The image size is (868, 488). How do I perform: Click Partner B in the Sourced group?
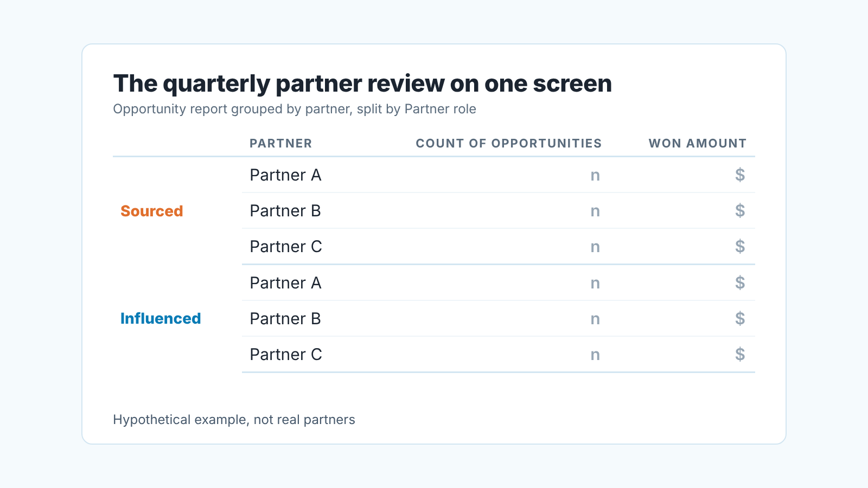pyautogui.click(x=285, y=211)
